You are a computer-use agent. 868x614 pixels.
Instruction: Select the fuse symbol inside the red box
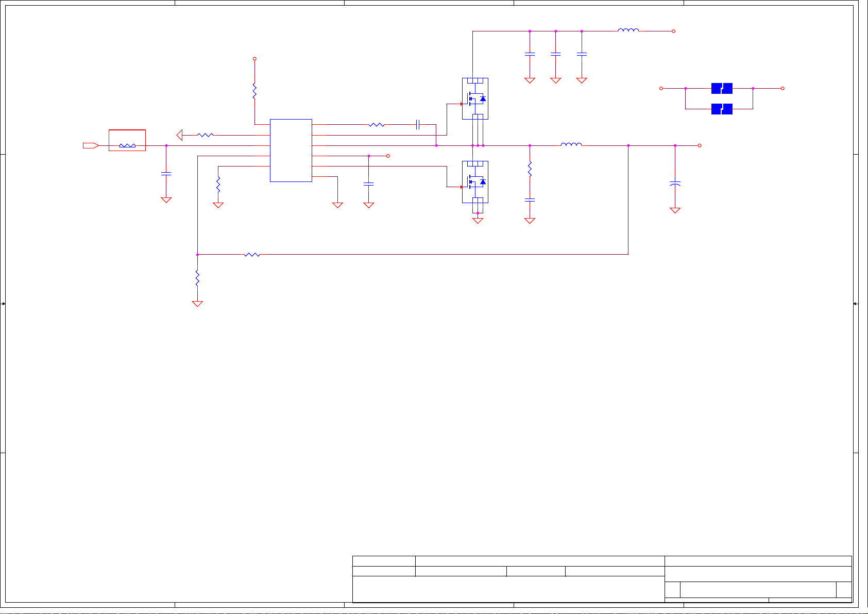tap(127, 145)
